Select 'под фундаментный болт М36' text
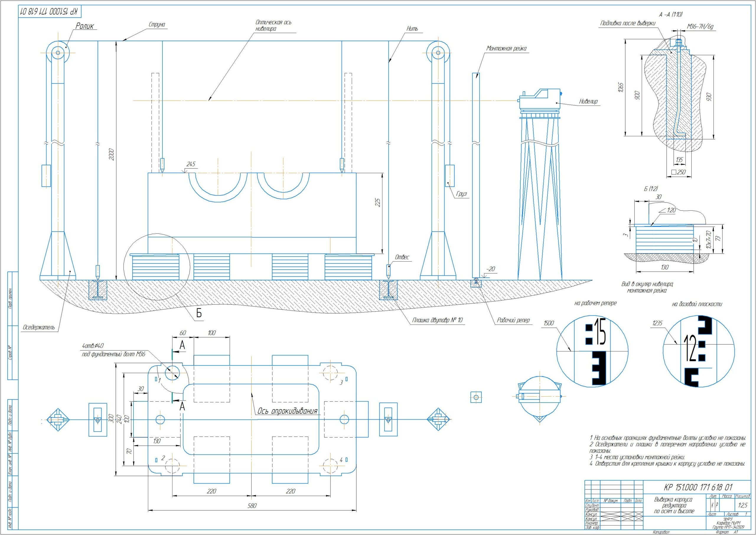 pos(113,354)
